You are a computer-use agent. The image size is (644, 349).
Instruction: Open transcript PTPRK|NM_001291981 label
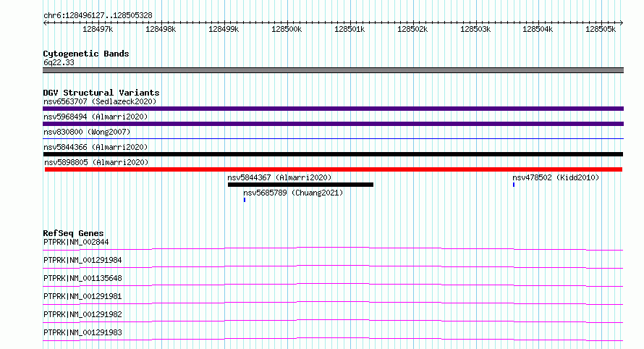click(82, 296)
